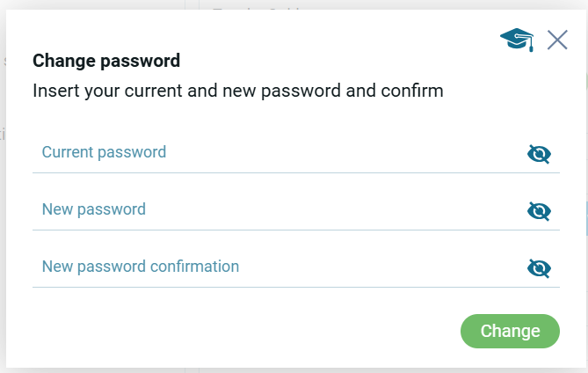
Task: Click the "Insert your current and new password" instruction
Action: tap(237, 90)
